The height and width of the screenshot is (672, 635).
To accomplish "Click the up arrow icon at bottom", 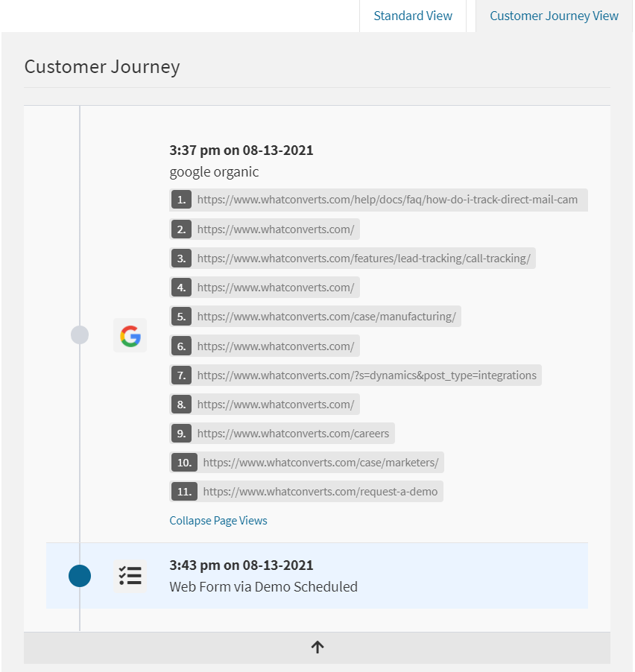I will tap(317, 647).
